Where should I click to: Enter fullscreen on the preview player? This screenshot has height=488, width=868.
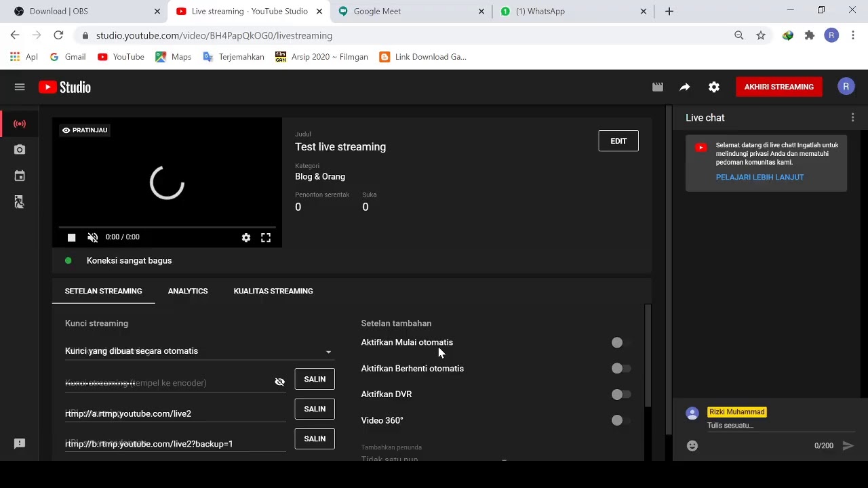click(266, 237)
